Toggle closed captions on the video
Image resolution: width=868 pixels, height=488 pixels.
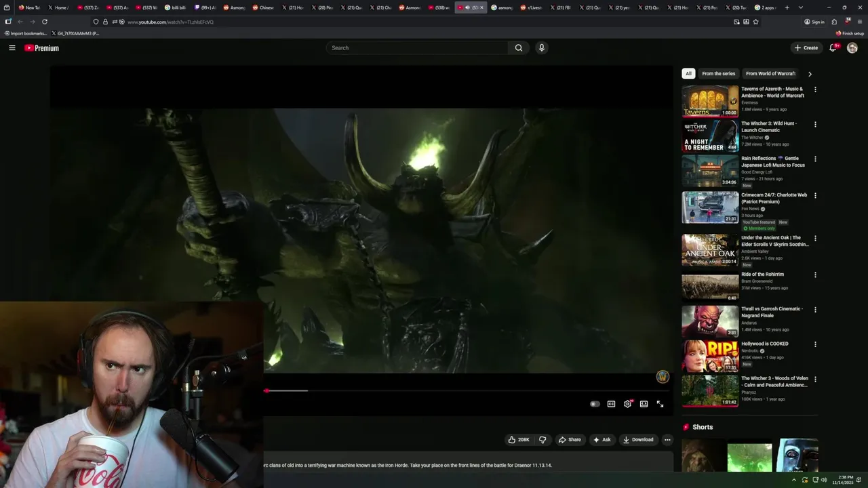click(611, 404)
